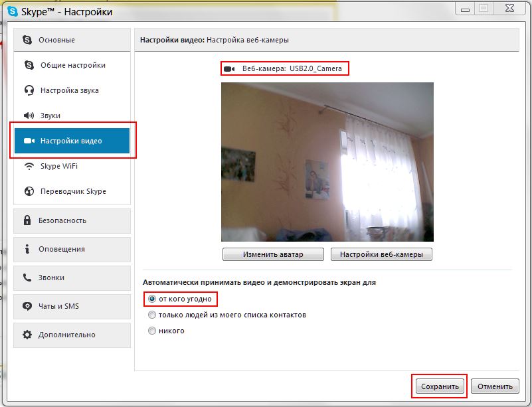Click the info icon beside Оповещения
The image size is (532, 407).
click(x=27, y=249)
